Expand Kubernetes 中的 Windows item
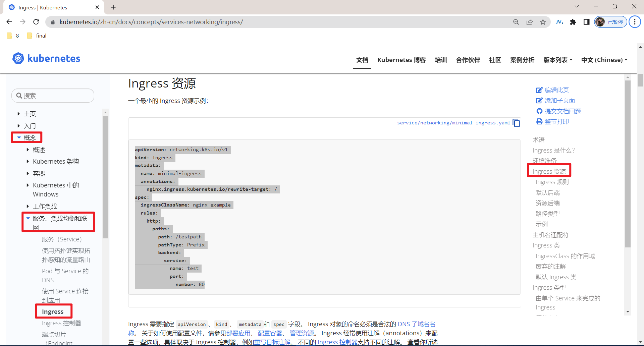This screenshot has height=346, width=644. tap(28, 185)
